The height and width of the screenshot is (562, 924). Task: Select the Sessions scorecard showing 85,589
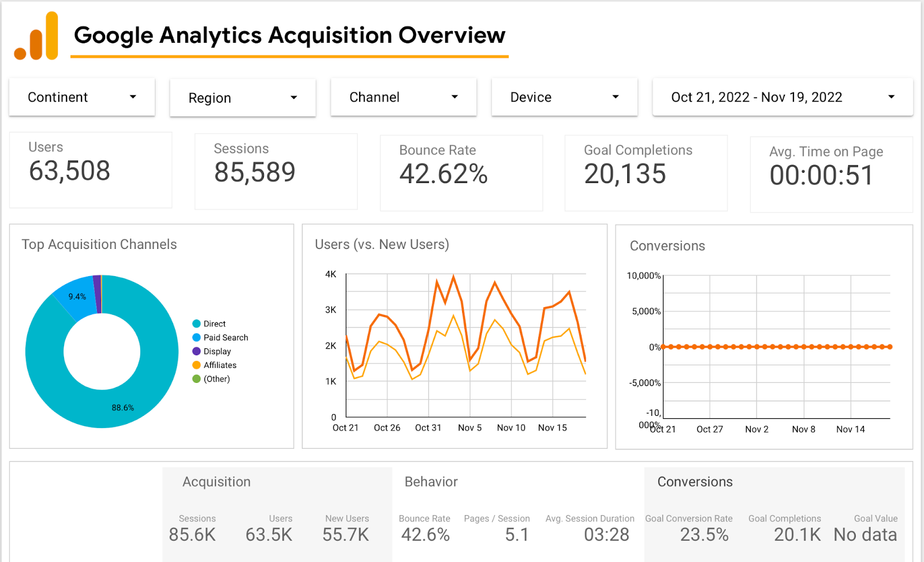(276, 172)
